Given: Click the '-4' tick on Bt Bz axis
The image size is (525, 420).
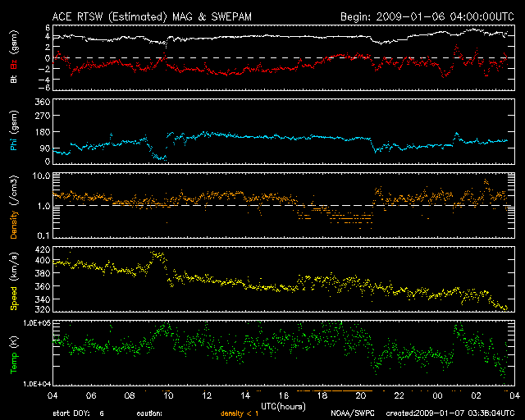Looking at the screenshot, I should 45,80.
